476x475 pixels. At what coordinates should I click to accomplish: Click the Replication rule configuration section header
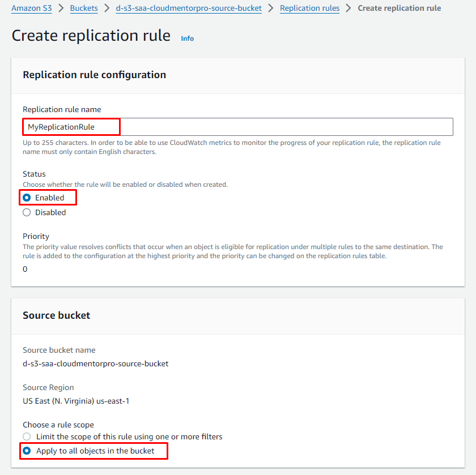pyautogui.click(x=94, y=75)
